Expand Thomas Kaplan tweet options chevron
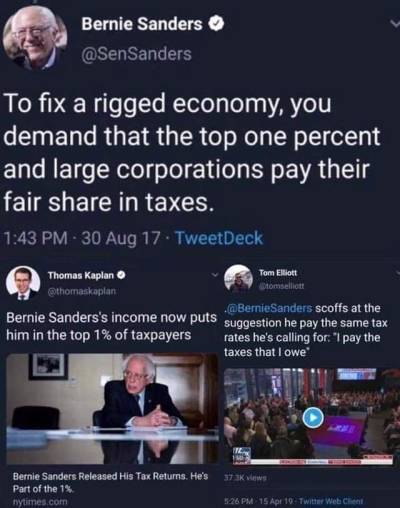 [x=217, y=275]
